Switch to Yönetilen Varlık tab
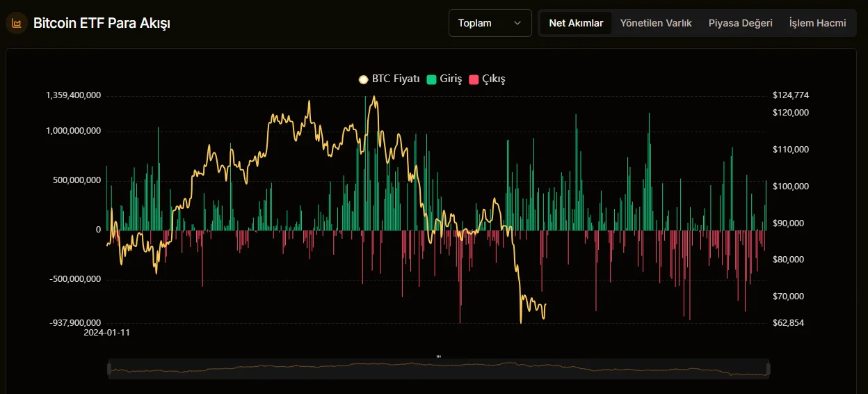Screen dimensions: 868x394 tap(656, 23)
